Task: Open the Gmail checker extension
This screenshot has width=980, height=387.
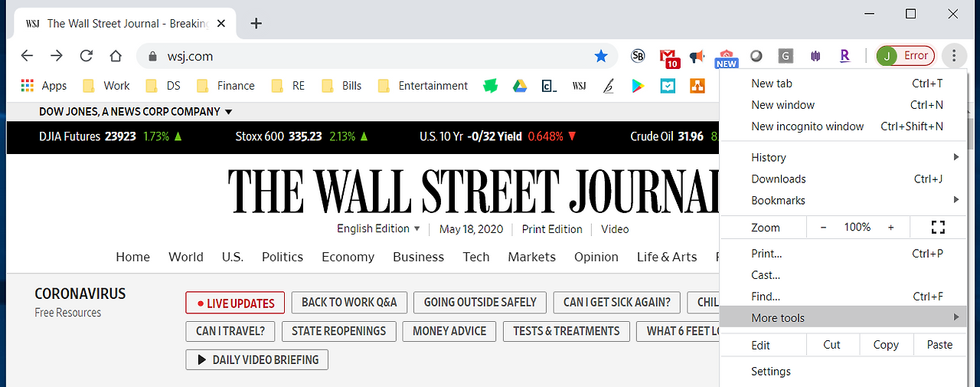Action: 669,57
